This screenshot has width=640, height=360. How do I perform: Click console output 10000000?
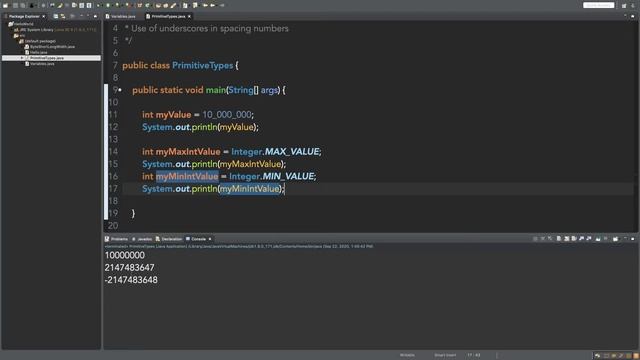coord(124,255)
